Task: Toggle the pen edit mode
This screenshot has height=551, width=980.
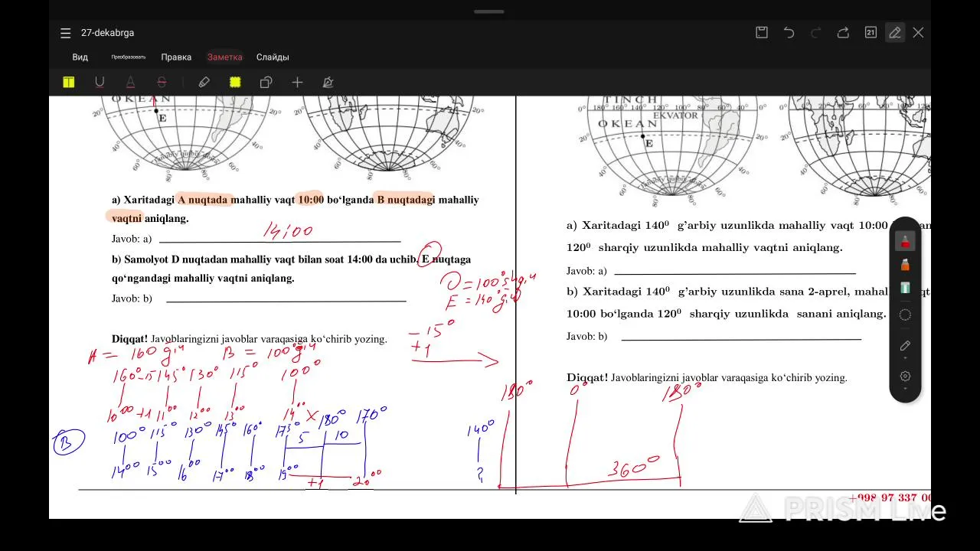Action: pyautogui.click(x=894, y=32)
